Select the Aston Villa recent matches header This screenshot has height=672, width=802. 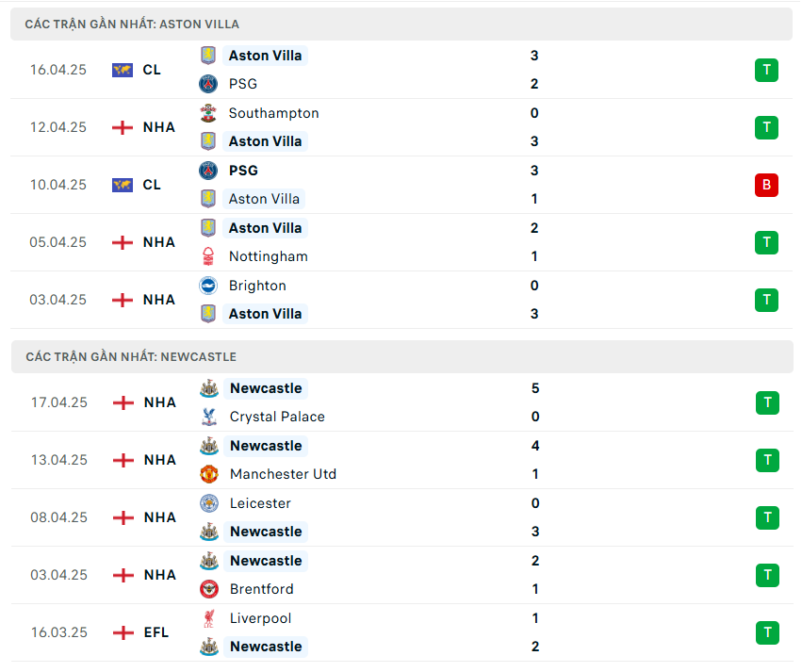(x=133, y=24)
